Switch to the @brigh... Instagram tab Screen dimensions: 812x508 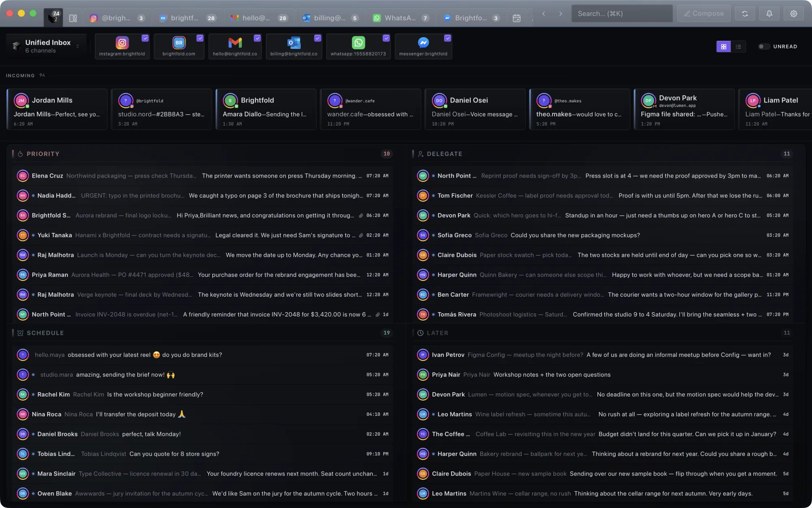coord(117,18)
